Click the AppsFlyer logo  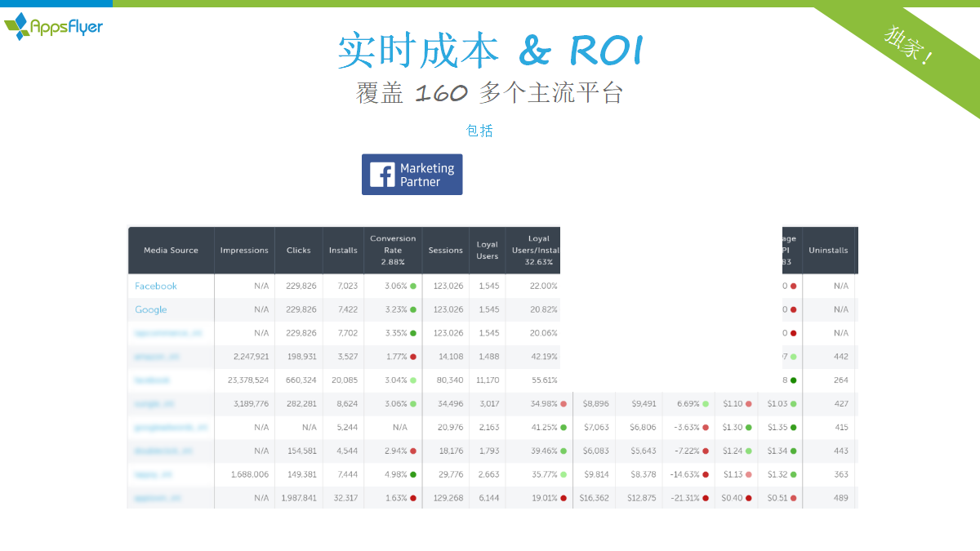(x=54, y=26)
